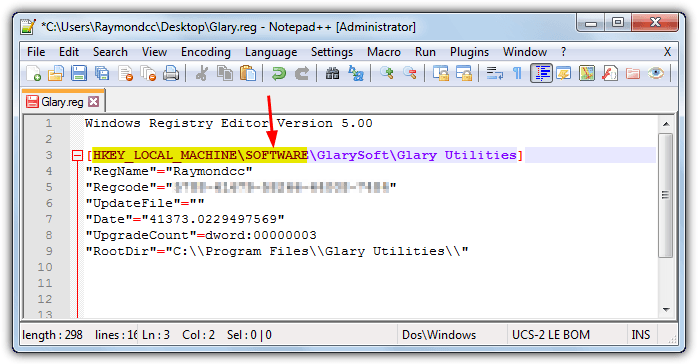Open the Settings menu
Screen dimensions: 698x364
[332, 52]
